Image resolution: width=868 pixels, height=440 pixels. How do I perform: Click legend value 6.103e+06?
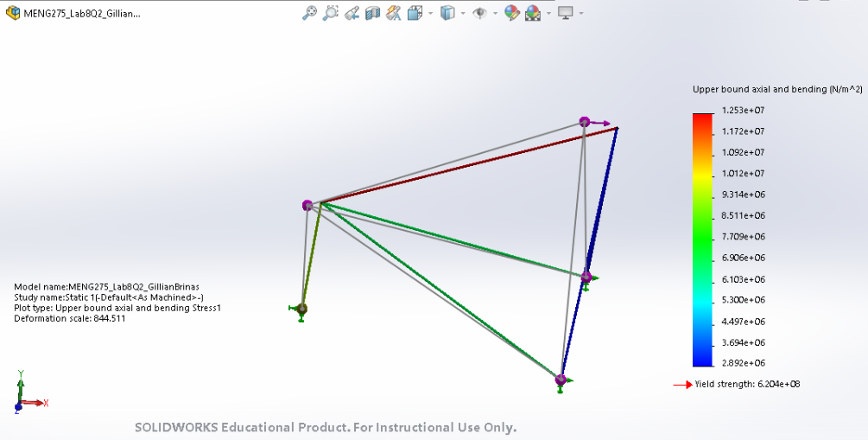(744, 278)
